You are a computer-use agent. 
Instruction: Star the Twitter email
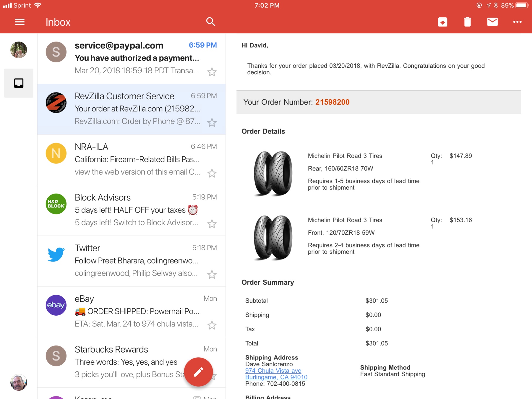tap(212, 275)
